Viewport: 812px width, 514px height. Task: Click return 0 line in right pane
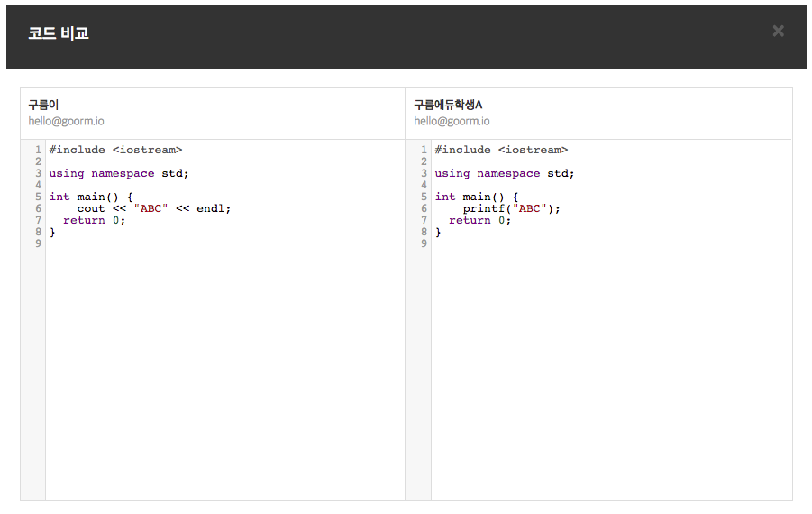point(479,220)
